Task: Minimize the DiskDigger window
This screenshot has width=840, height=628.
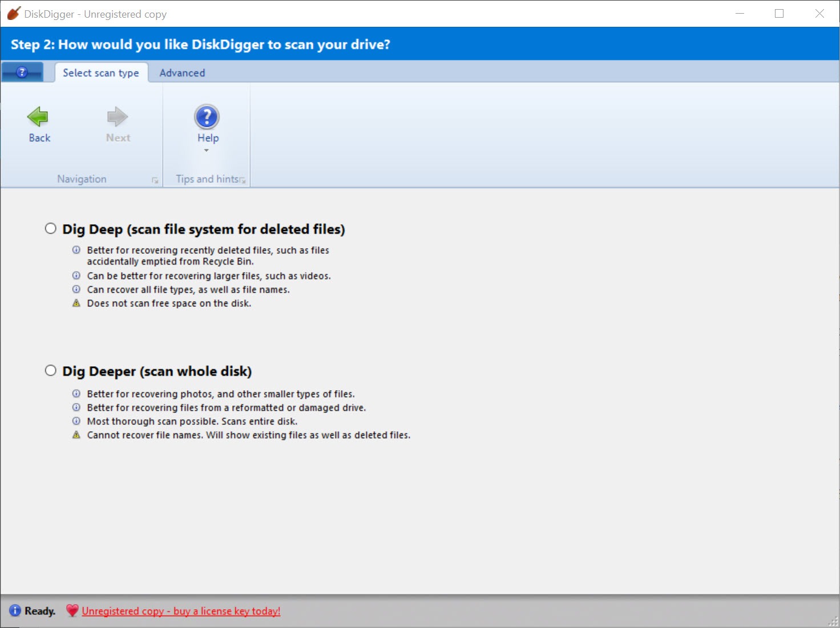Action: pos(740,13)
